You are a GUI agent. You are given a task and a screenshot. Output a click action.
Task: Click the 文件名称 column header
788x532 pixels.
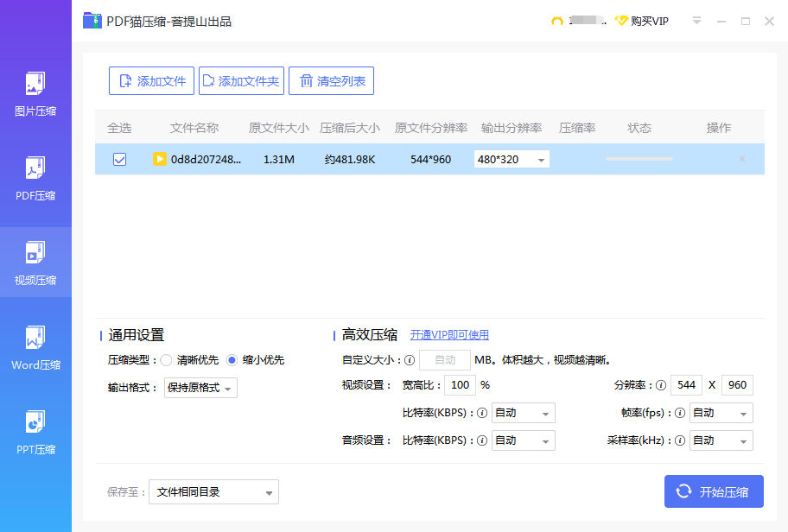(x=194, y=128)
